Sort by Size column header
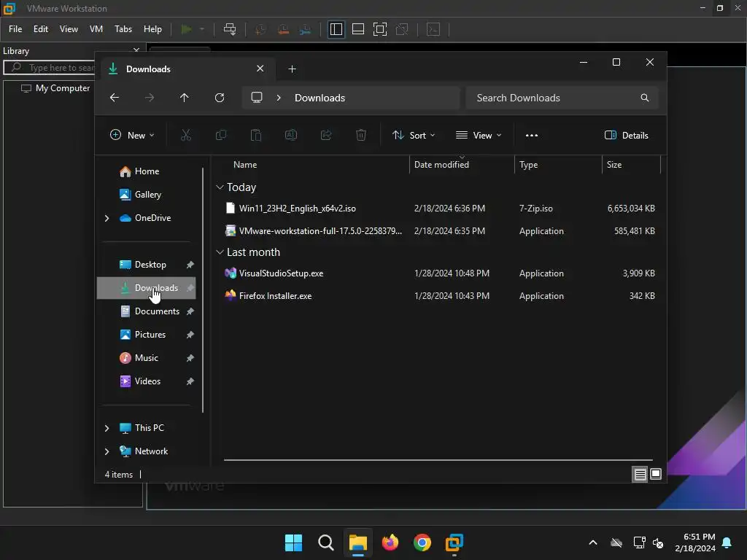The width and height of the screenshot is (747, 560). (x=631, y=165)
